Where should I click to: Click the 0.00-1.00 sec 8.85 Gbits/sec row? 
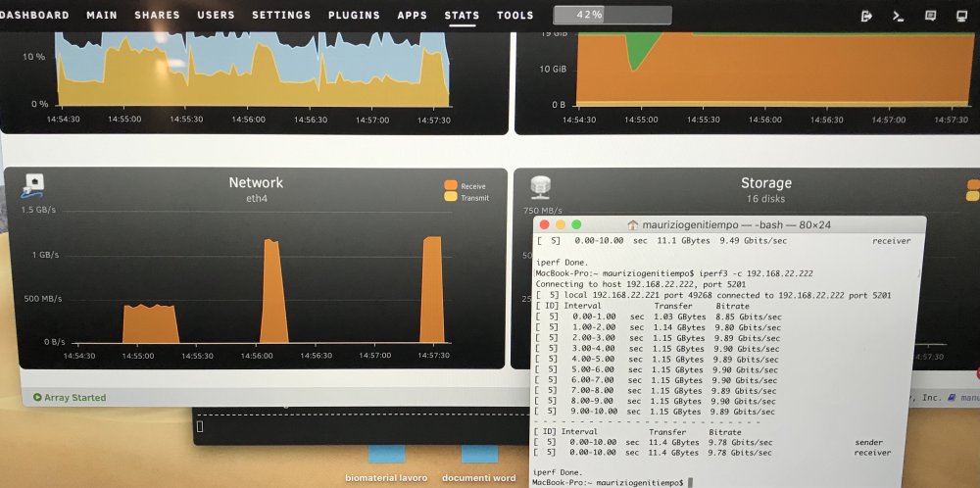(659, 317)
